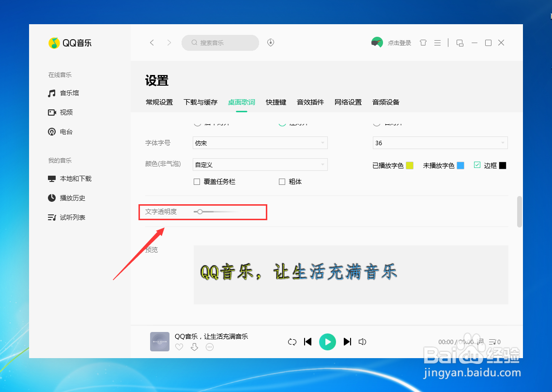Enable the 覆盖任务栏 checkbox
This screenshot has width=552, height=392.
(x=197, y=181)
